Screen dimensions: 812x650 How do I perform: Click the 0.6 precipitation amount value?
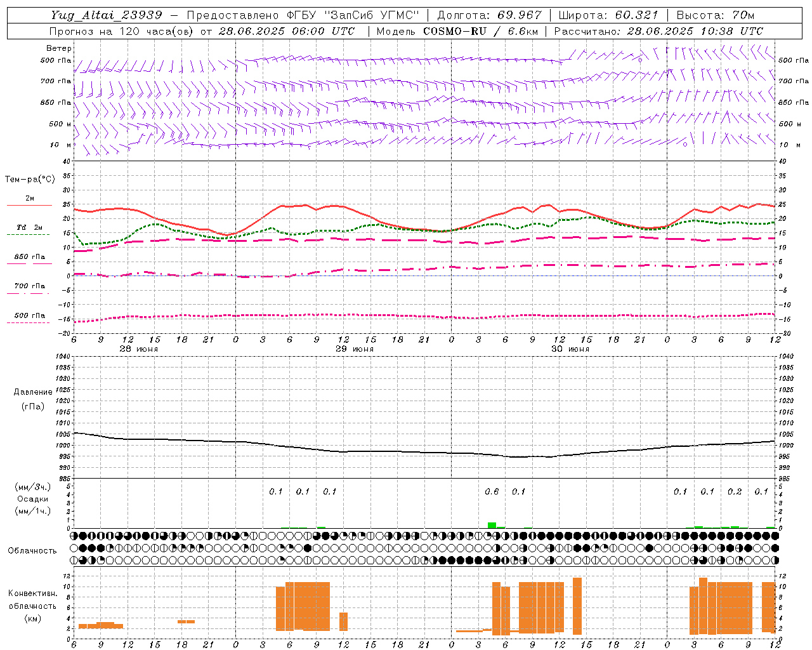coord(492,491)
